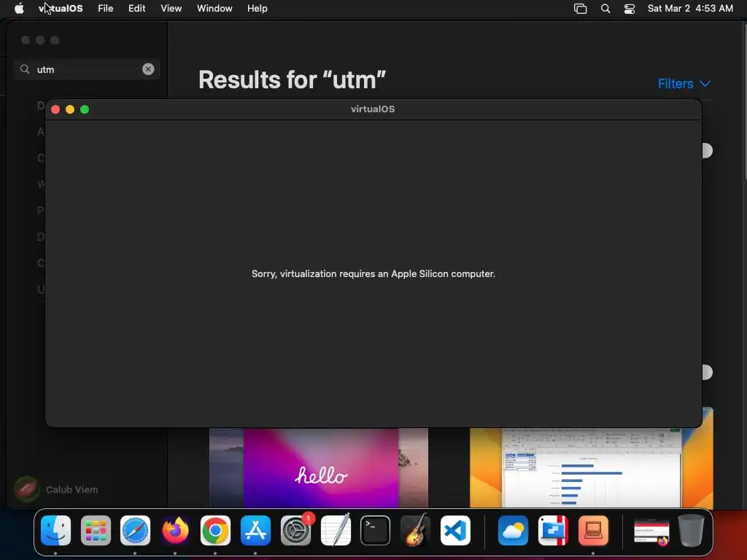
Task: Open the Window menu
Action: coord(214,8)
